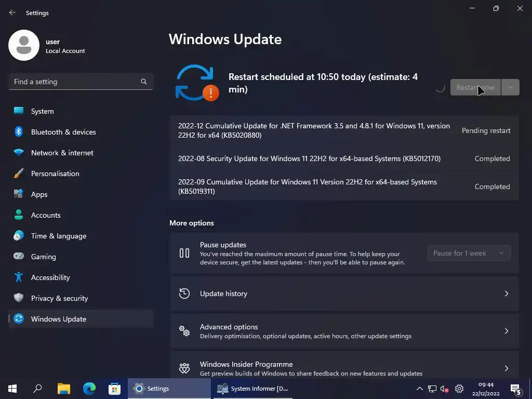Open the clock showing 09:44
The width and height of the screenshot is (532, 399).
(486, 389)
